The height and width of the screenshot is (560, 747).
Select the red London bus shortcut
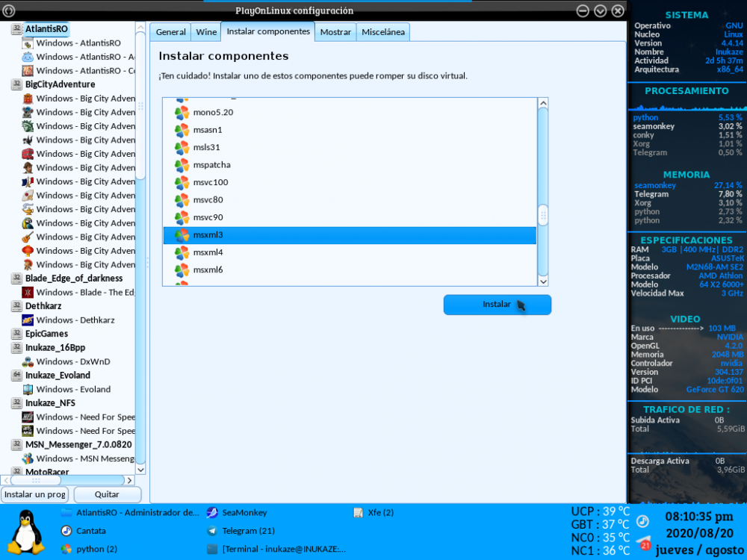click(28, 154)
